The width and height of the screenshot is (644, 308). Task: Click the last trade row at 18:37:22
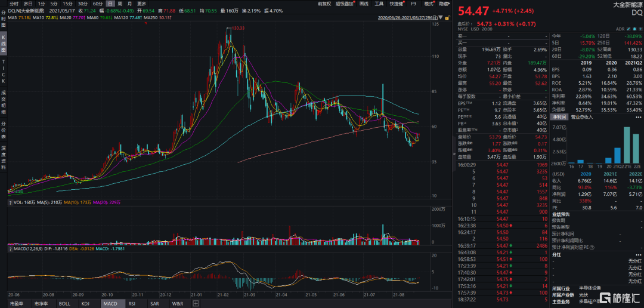tap(501, 299)
